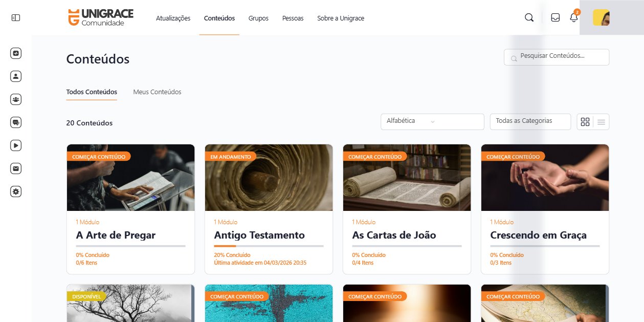Expand the Alfabética dropdown chevron
This screenshot has height=322, width=644.
432,122
